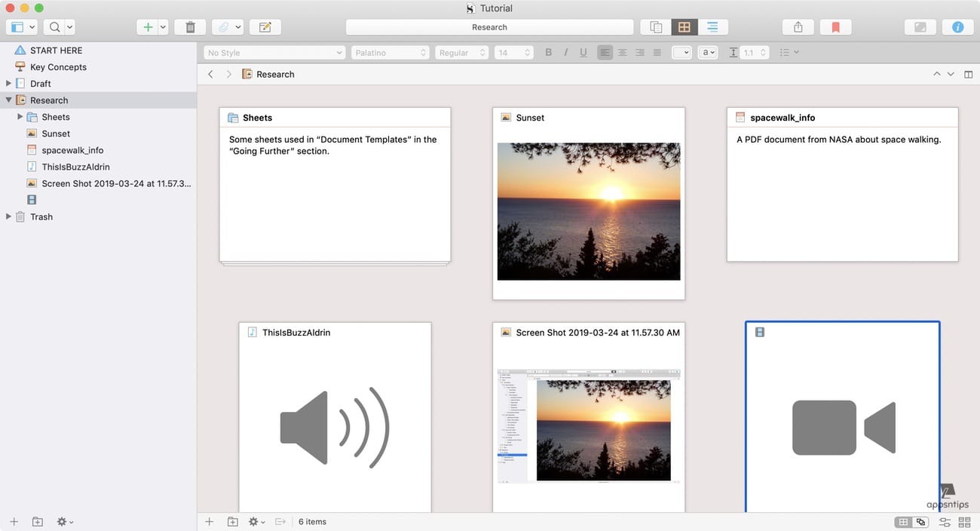
Task: Toggle the Scrivenings document view mode
Action: pos(656,27)
